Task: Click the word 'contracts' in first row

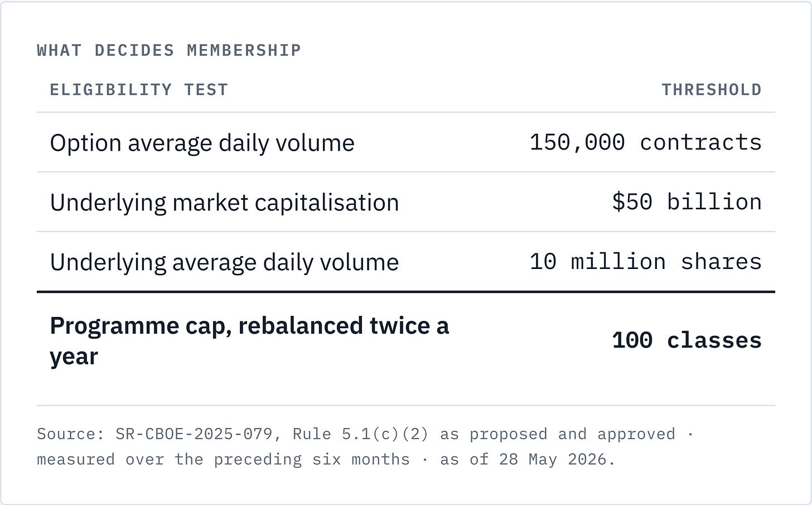Action: [701, 142]
